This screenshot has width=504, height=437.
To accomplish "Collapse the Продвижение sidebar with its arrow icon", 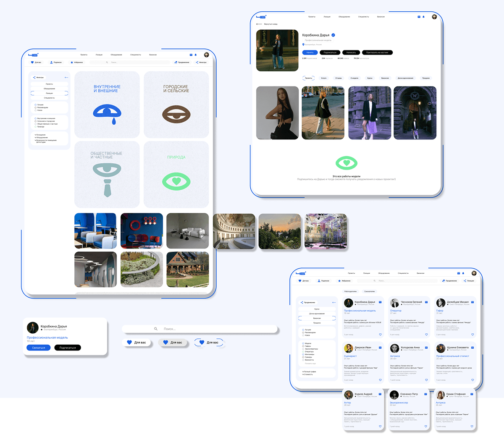I will pos(334,302).
